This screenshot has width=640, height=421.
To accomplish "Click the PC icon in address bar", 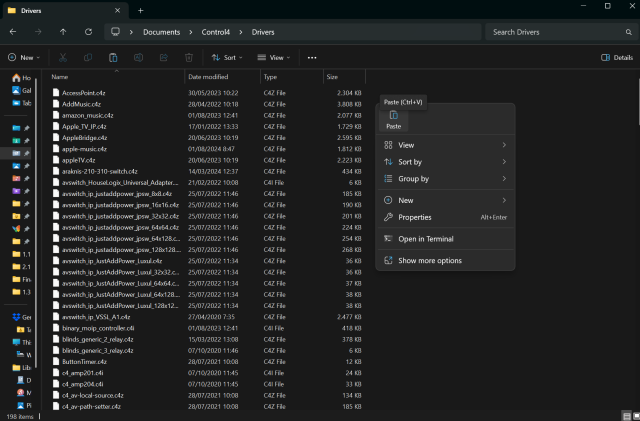I will (x=116, y=32).
